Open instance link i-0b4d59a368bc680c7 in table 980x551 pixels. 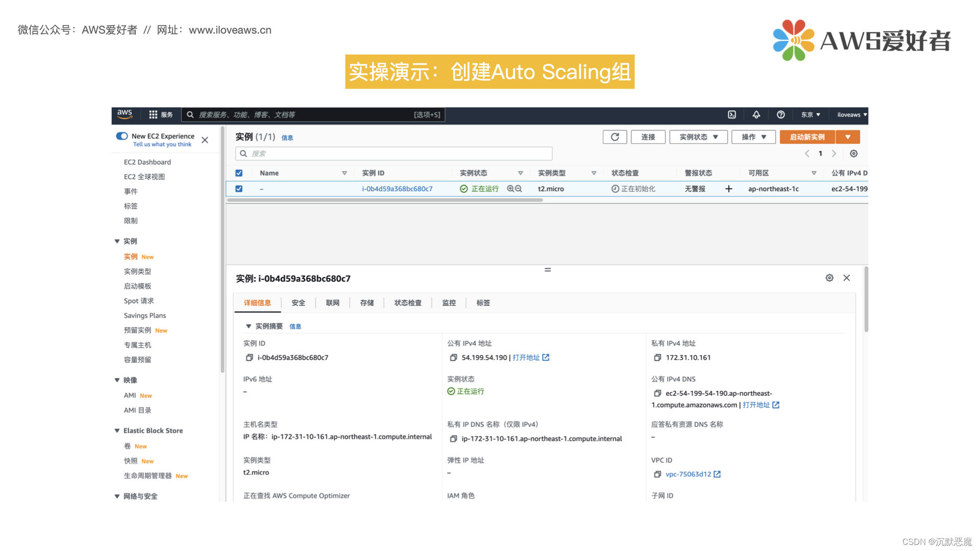pos(397,189)
